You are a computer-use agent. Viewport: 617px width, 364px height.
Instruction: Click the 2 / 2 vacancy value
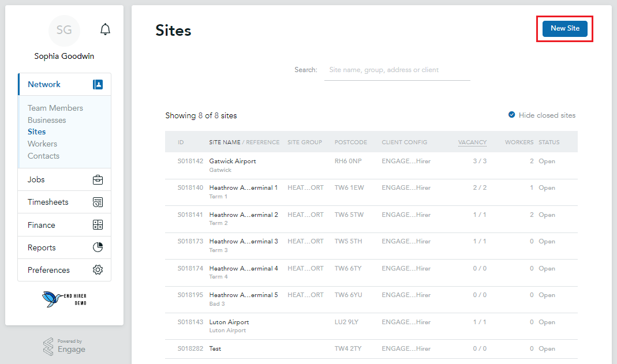point(480,188)
